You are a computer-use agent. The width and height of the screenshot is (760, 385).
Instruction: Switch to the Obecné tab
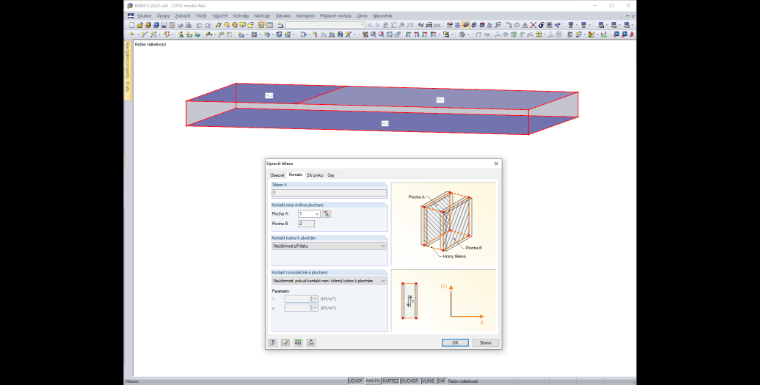click(x=277, y=175)
